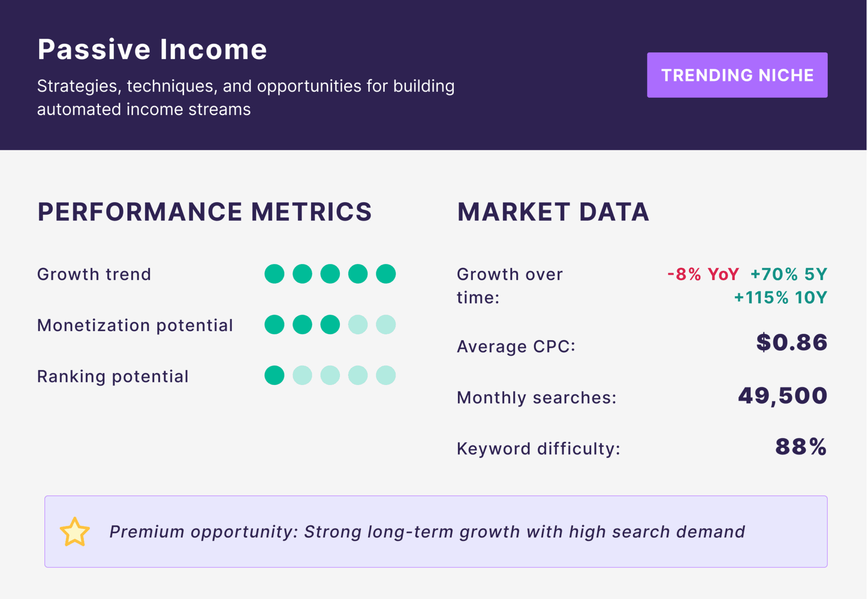Click the PERFORMANCE METRICS heading
Viewport: 868px width, 599px height.
point(204,212)
